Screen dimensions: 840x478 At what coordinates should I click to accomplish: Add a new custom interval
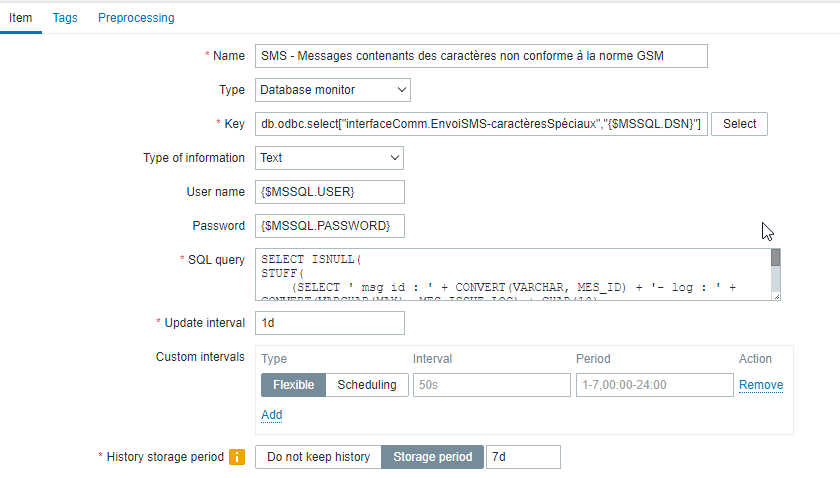[x=271, y=415]
